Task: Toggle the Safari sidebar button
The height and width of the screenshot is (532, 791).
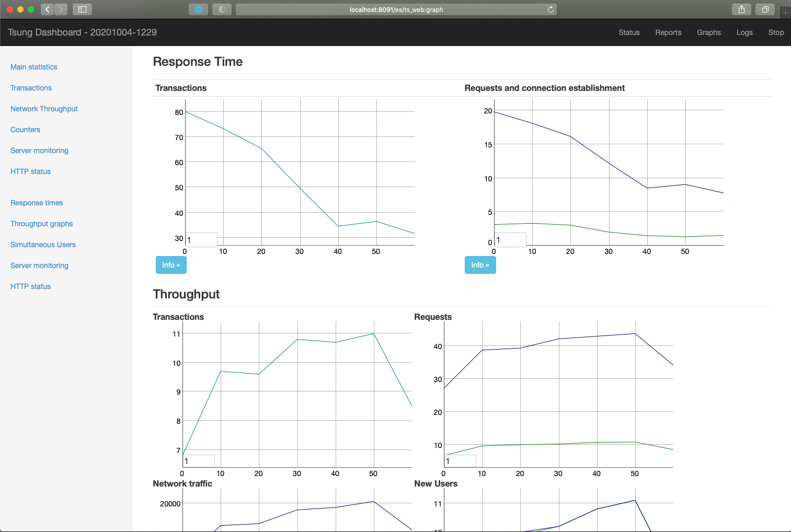Action: pos(82,9)
